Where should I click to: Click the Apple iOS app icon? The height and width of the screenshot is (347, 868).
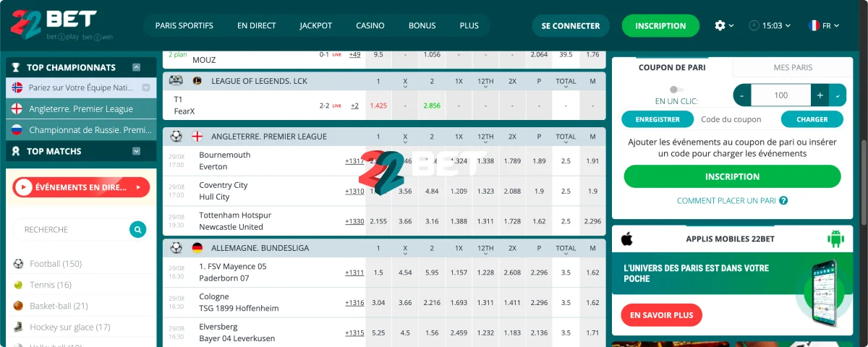point(627,239)
